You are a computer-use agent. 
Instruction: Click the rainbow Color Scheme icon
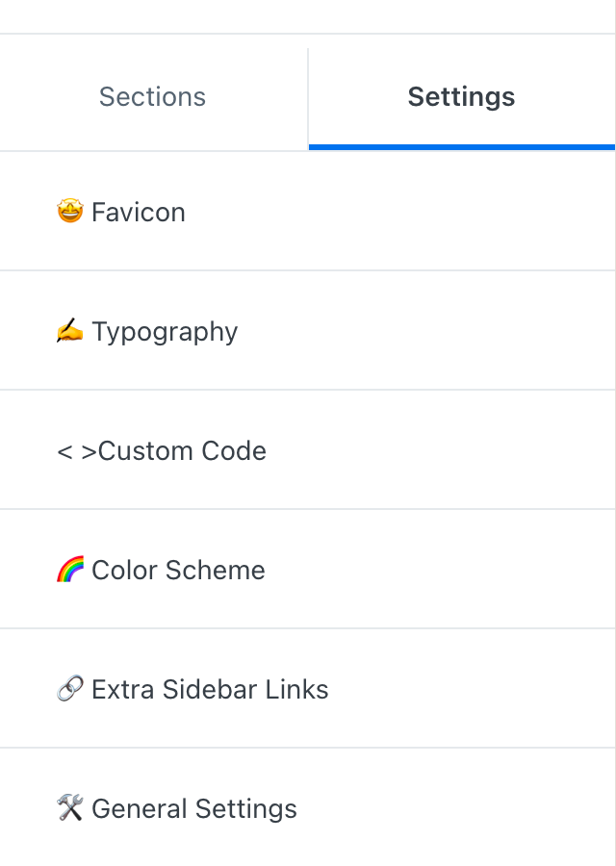pyautogui.click(x=70, y=570)
